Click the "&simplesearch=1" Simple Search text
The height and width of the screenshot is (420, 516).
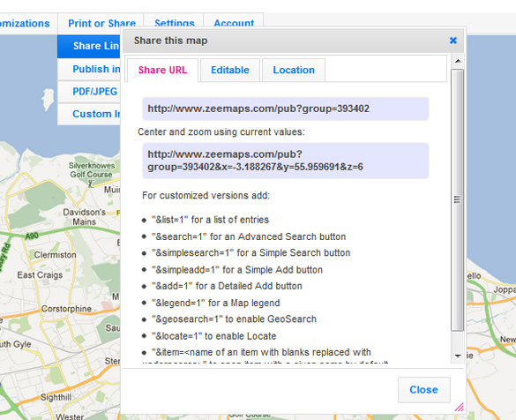pos(251,252)
